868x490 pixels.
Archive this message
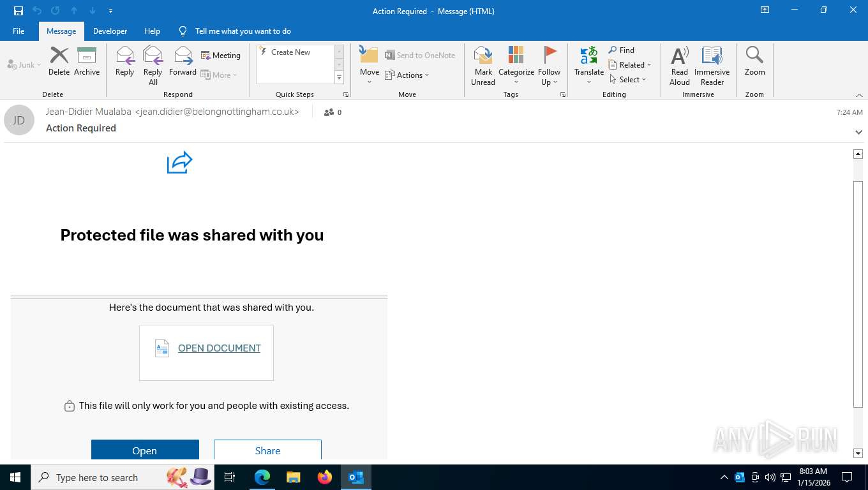87,61
